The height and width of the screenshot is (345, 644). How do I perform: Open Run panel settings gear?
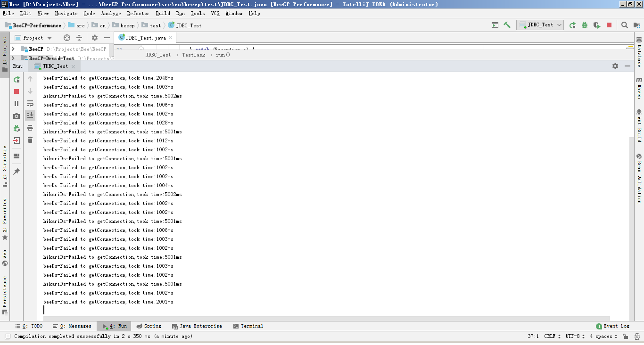pyautogui.click(x=615, y=66)
